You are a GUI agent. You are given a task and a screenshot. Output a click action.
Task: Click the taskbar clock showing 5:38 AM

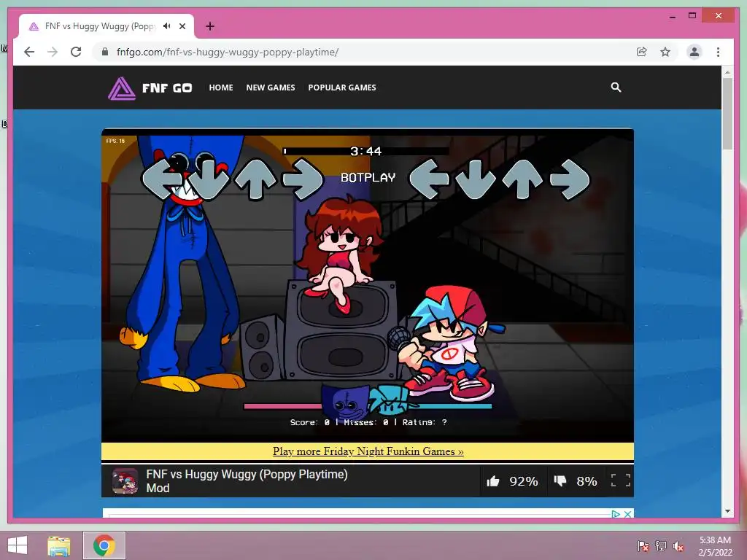point(715,545)
